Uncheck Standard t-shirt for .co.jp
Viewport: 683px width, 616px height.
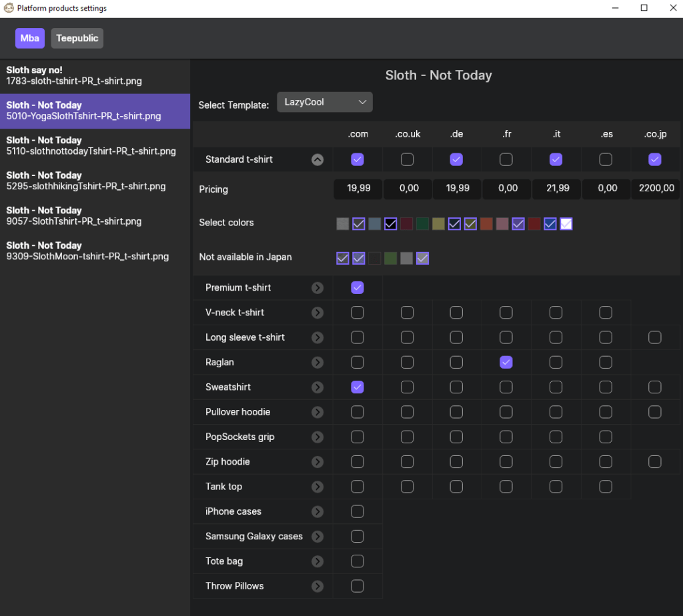coord(655,159)
